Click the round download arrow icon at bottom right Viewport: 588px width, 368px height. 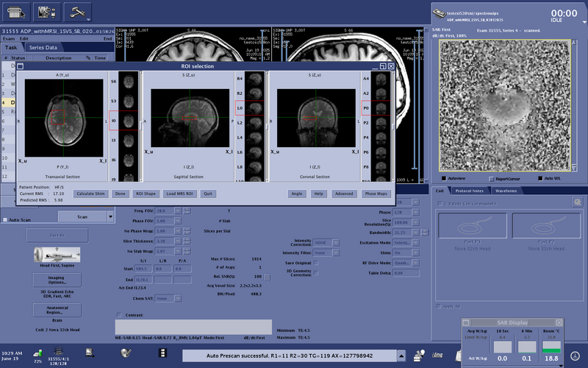tap(575, 355)
